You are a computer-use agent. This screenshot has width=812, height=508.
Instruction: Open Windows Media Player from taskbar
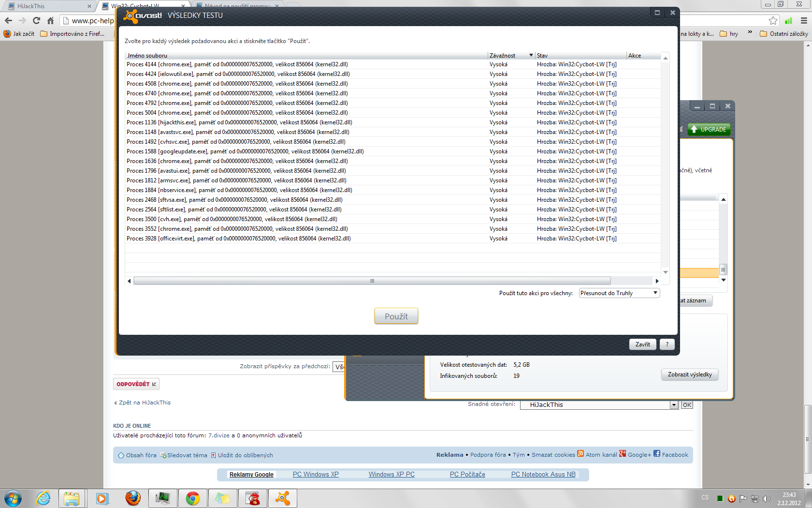[102, 498]
